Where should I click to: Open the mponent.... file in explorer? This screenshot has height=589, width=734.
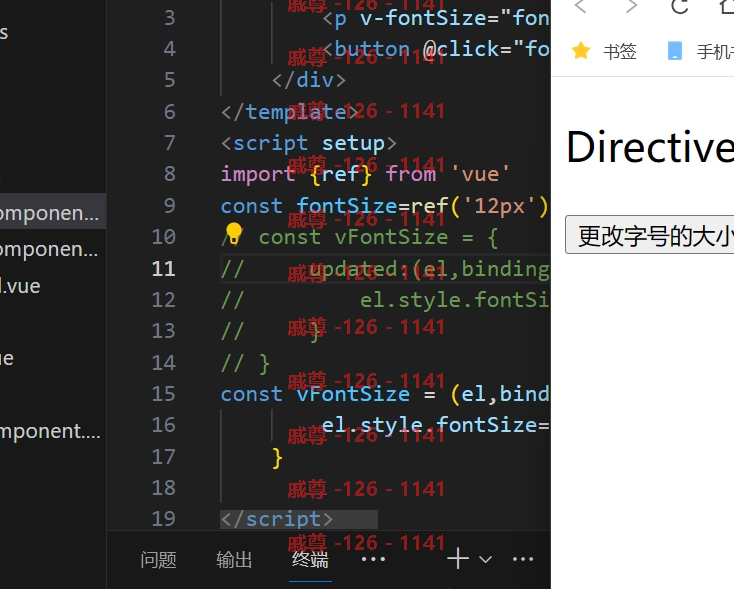pos(50,431)
